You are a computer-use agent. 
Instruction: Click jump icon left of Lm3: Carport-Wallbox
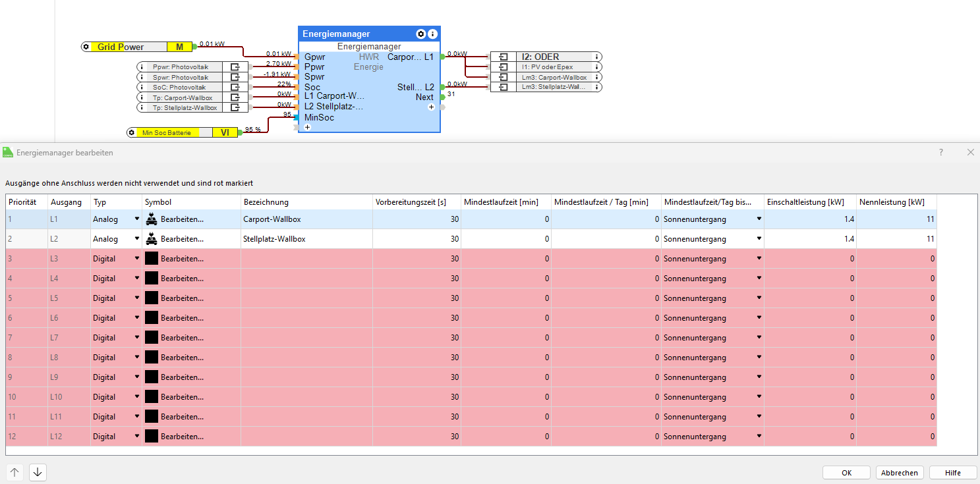[x=504, y=77]
